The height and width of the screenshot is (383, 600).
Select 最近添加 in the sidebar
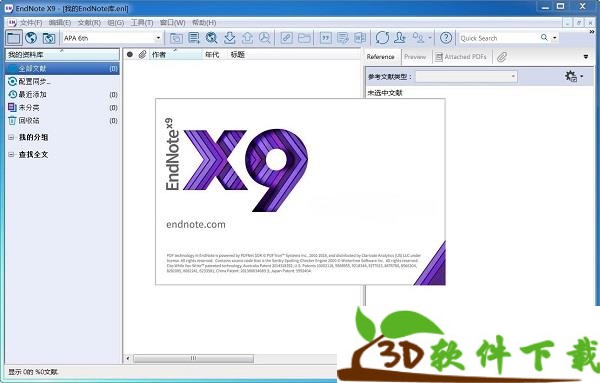tap(33, 95)
